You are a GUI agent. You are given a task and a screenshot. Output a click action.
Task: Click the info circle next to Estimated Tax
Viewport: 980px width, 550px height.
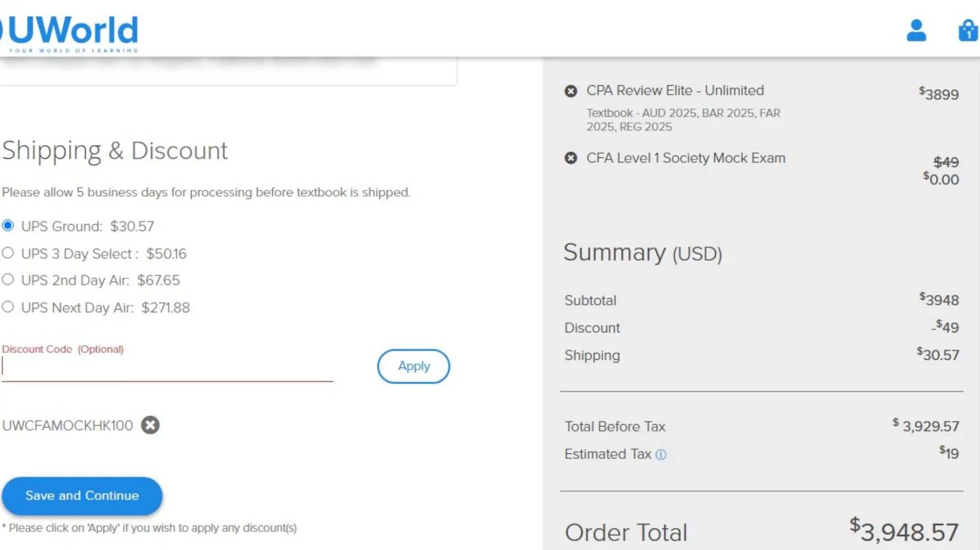[x=661, y=455]
